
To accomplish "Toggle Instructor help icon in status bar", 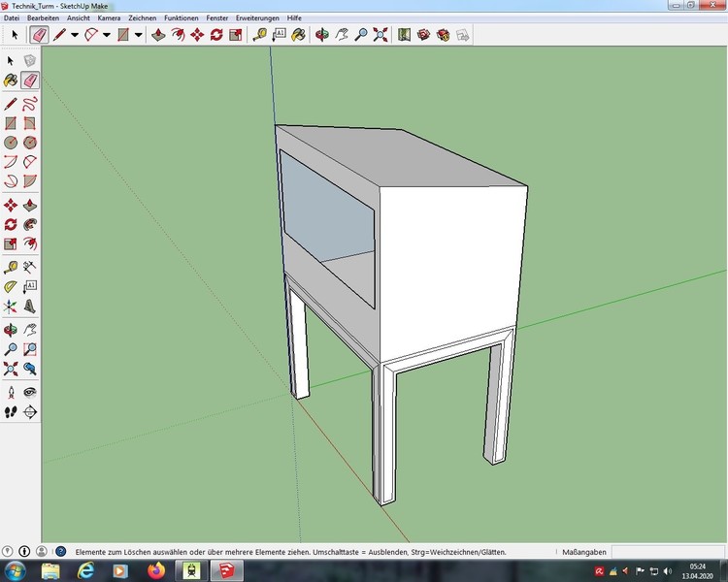I will point(61,551).
